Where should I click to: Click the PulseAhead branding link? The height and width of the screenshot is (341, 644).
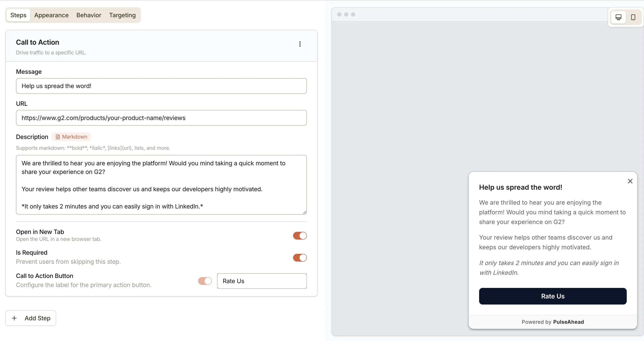tap(568, 322)
